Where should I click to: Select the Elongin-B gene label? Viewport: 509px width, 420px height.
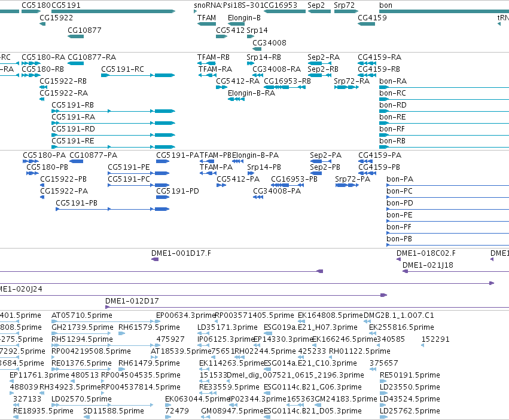pos(244,17)
